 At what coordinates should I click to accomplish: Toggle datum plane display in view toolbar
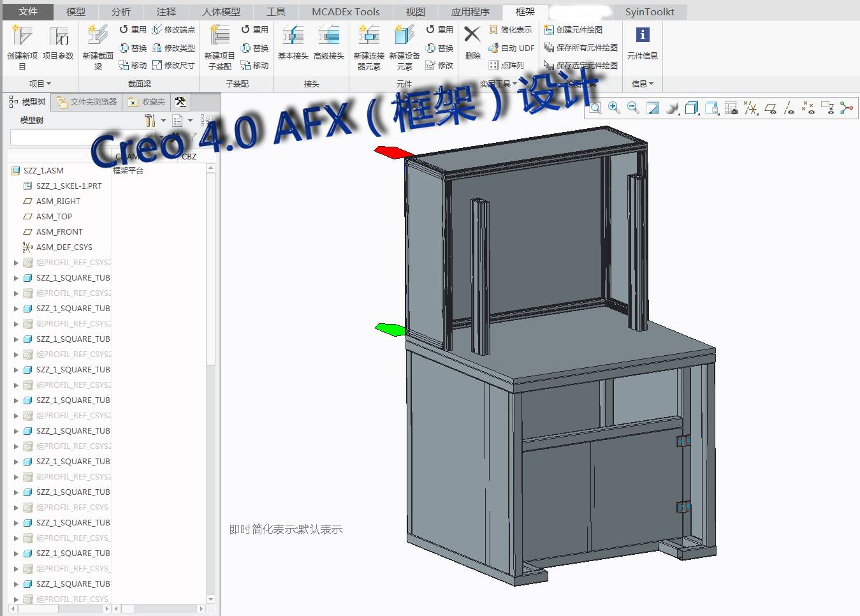coord(770,108)
